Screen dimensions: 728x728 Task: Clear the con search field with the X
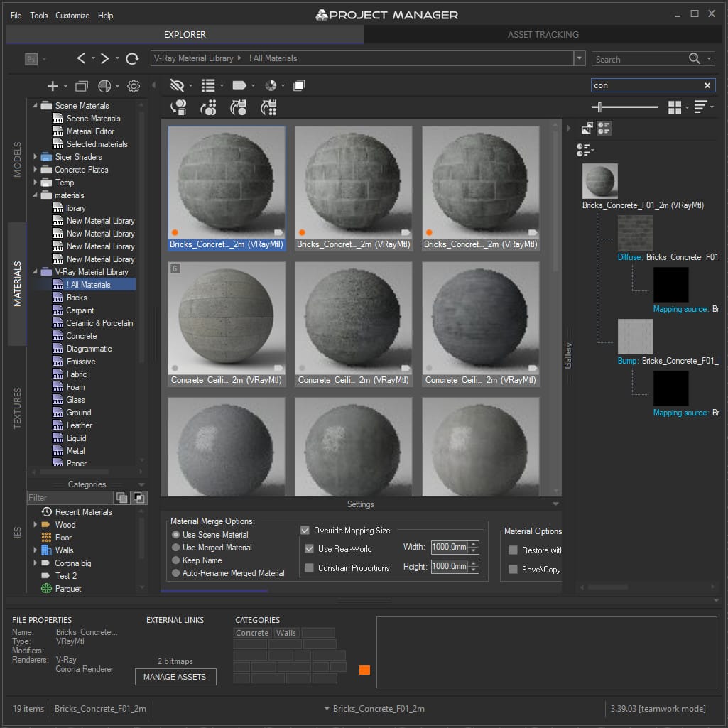tap(707, 85)
